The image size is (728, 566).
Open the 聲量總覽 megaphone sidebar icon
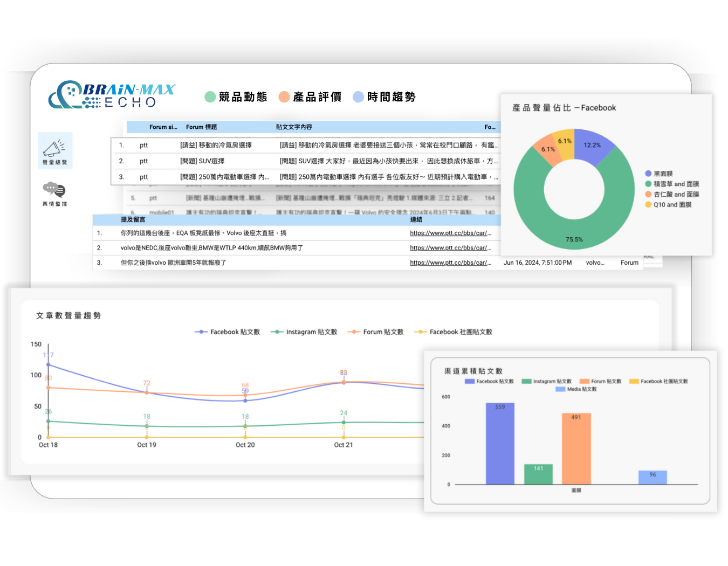click(55, 150)
